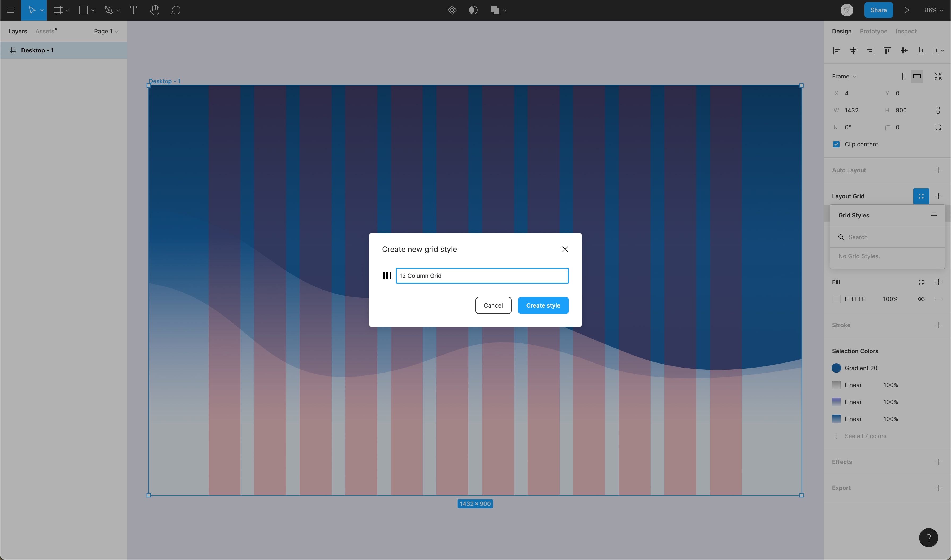Click the contrast mask icon

473,10
